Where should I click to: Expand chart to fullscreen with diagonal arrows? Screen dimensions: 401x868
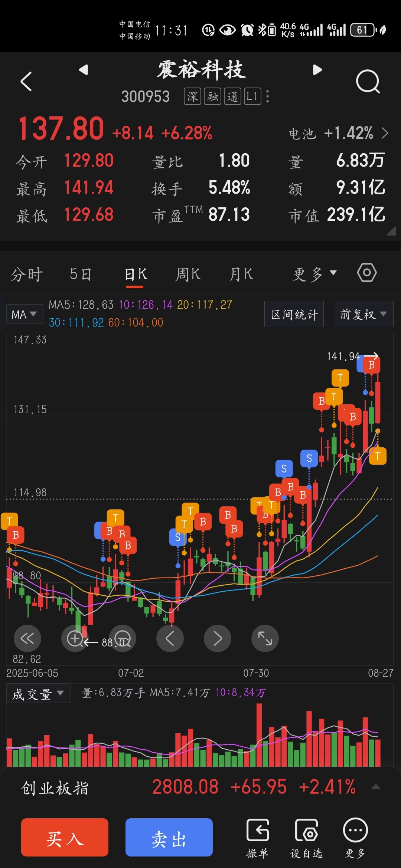(x=265, y=638)
